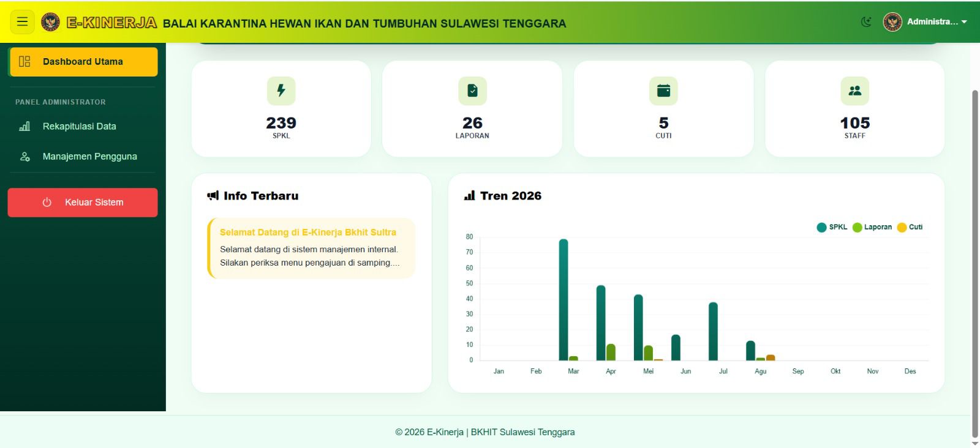Open Dashboard Utama menu item
This screenshot has height=448, width=980.
83,62
